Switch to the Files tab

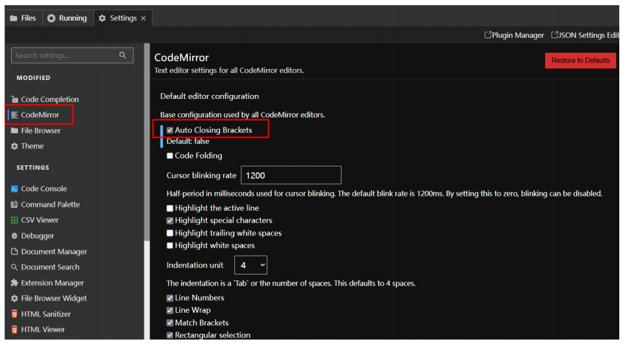[x=23, y=18]
